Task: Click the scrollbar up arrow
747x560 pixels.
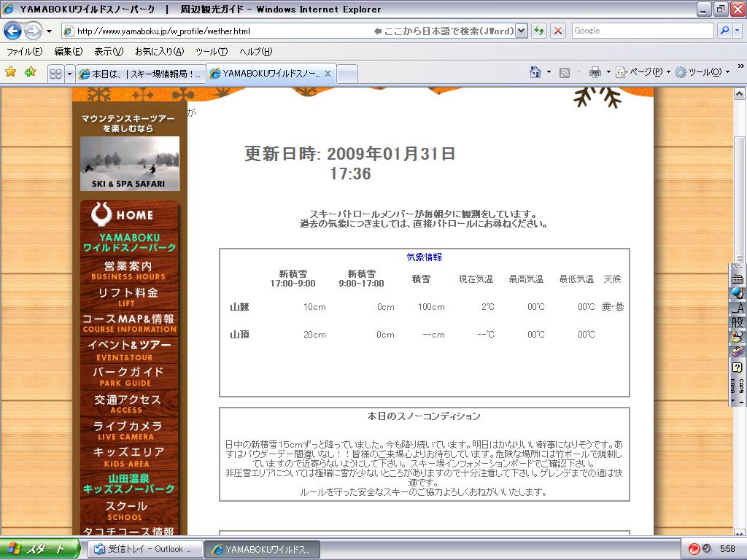Action: click(740, 94)
